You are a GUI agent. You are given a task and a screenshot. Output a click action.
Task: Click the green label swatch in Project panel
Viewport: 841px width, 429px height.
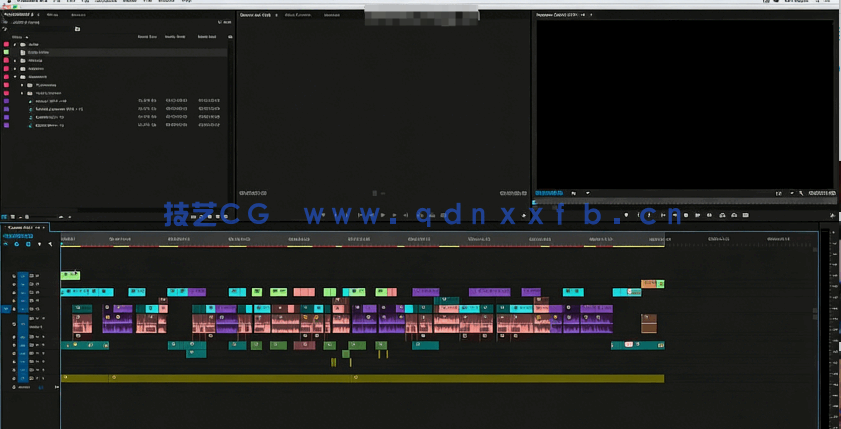click(6, 52)
